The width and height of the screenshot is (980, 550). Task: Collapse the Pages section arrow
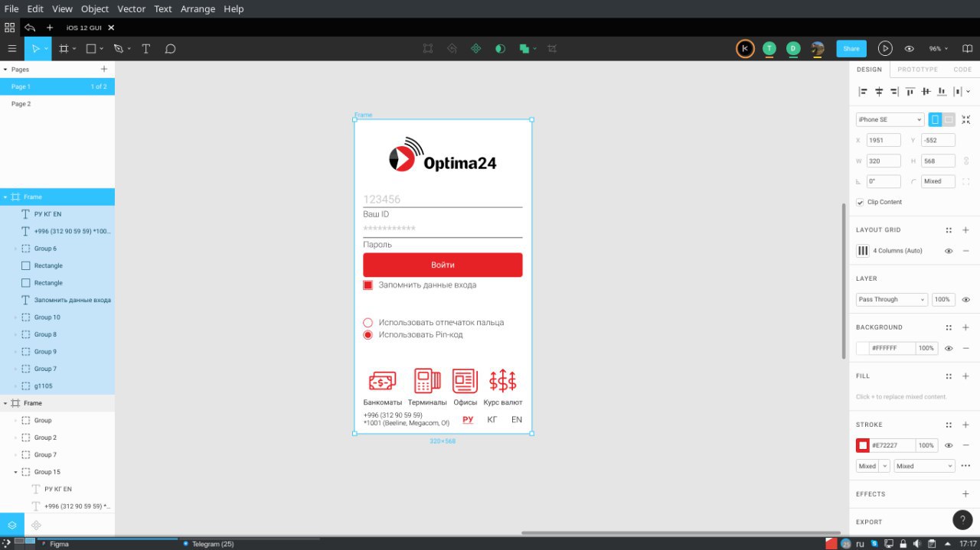[5, 69]
